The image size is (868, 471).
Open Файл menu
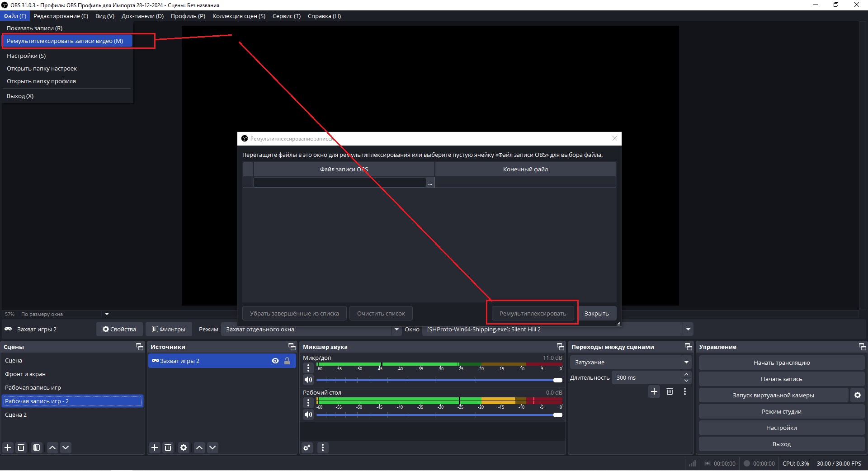[x=15, y=16]
